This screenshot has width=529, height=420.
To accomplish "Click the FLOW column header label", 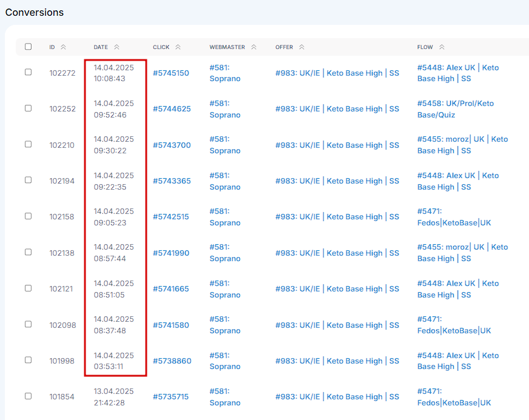I will [x=425, y=47].
